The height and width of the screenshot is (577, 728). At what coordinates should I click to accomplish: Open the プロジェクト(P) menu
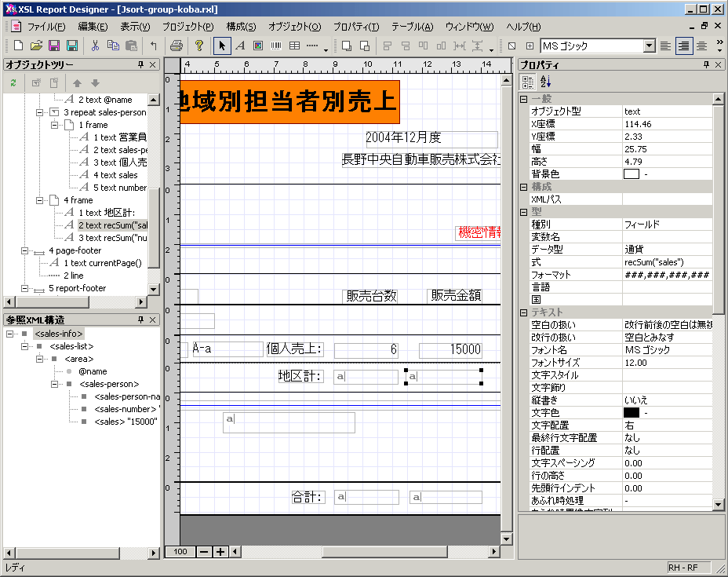point(188,27)
